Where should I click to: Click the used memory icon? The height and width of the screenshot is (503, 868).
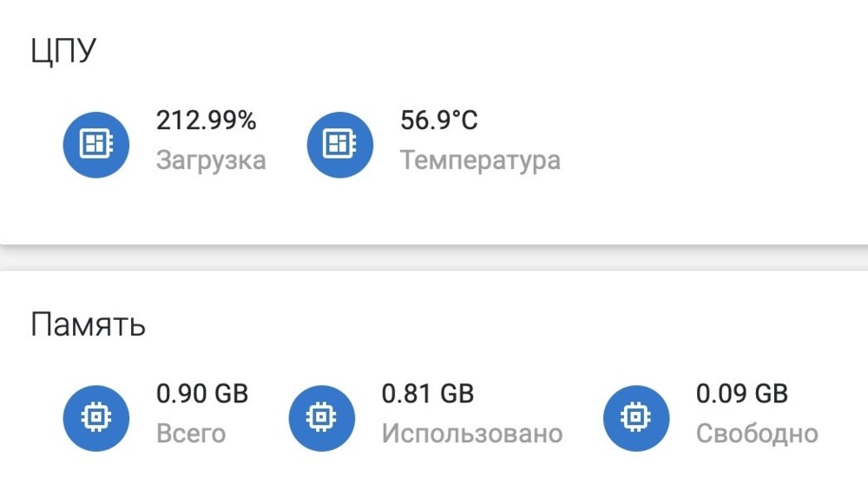tap(322, 418)
